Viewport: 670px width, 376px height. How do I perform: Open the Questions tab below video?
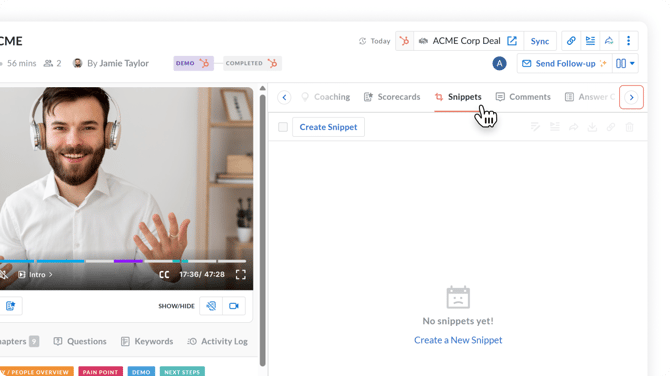pos(80,341)
